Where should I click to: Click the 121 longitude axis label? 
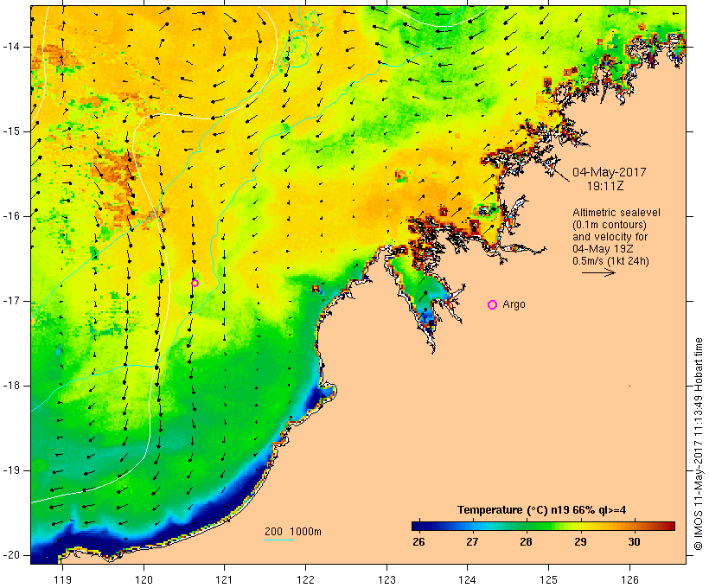224,579
